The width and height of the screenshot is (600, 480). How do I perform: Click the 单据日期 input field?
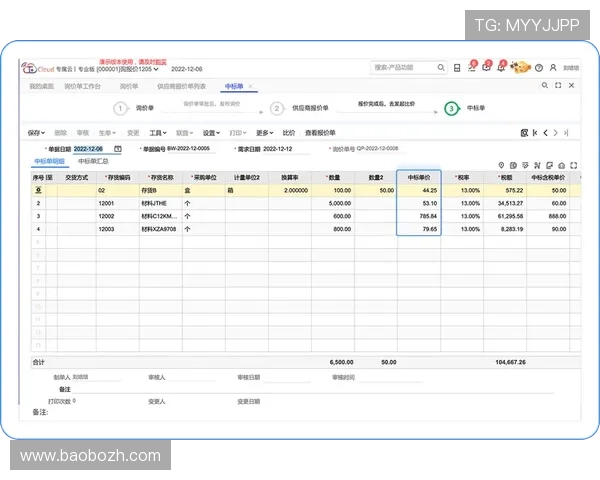91,149
